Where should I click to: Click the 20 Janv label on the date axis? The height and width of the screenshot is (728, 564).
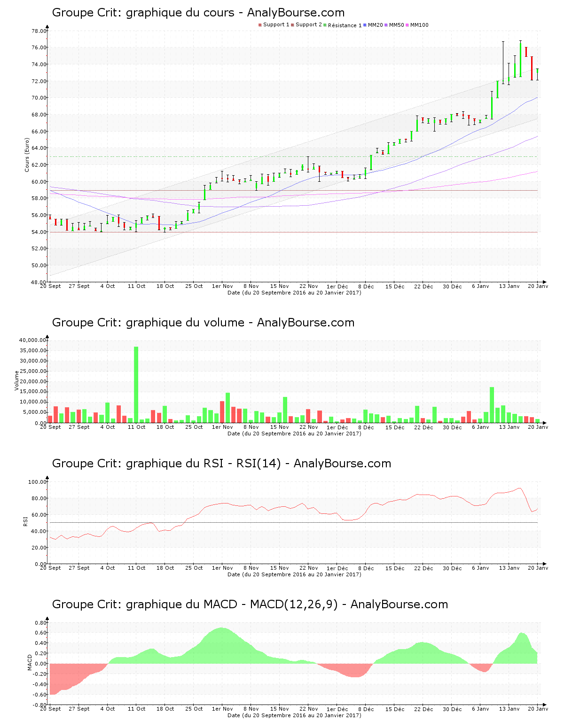point(537,286)
